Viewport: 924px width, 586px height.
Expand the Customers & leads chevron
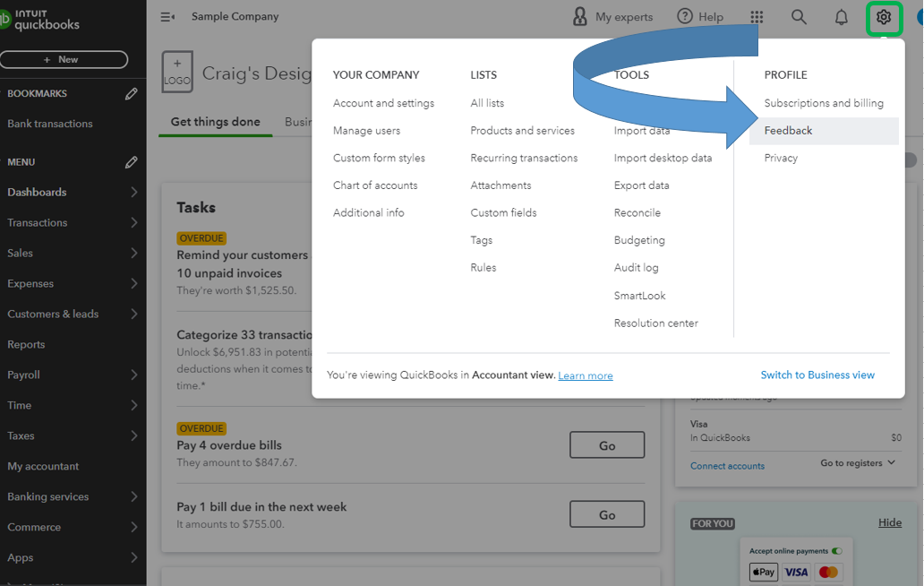[x=134, y=315]
